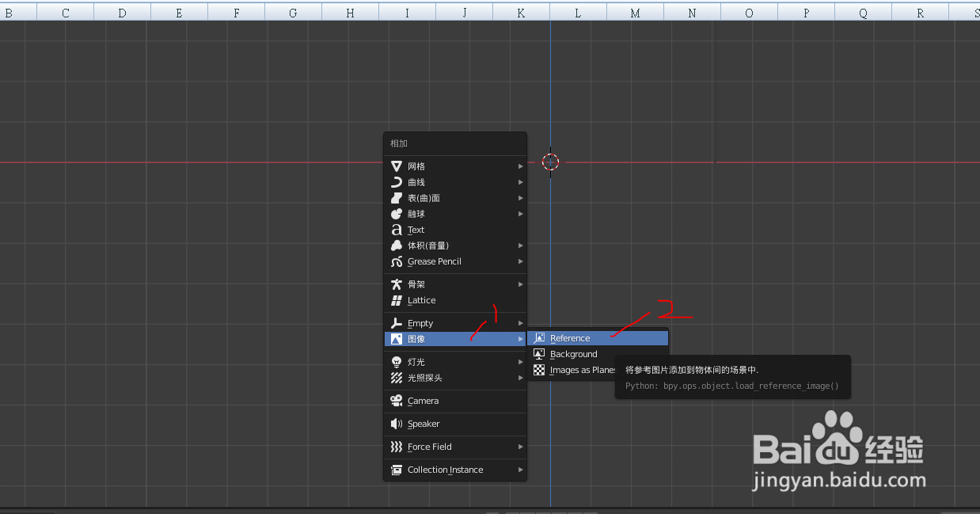Image resolution: width=980 pixels, height=514 pixels.
Task: Expand the 网格 mesh submenu arrow
Action: (x=520, y=166)
